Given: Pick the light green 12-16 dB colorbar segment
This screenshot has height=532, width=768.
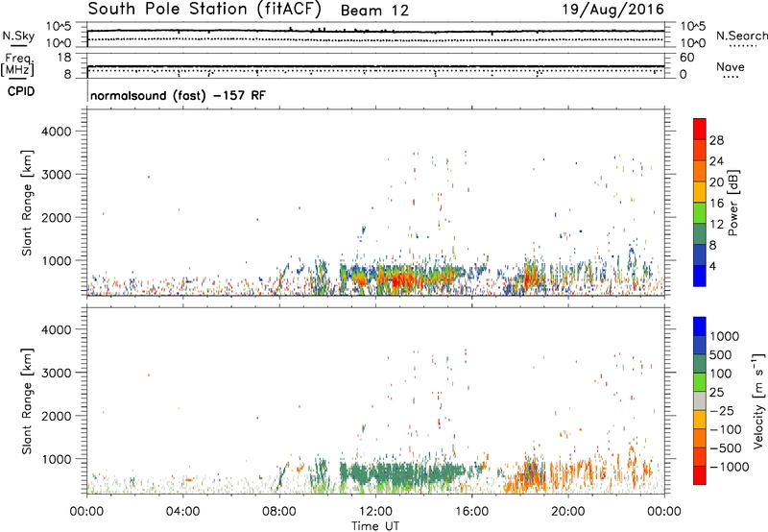Looking at the screenshot, I should click(x=700, y=213).
